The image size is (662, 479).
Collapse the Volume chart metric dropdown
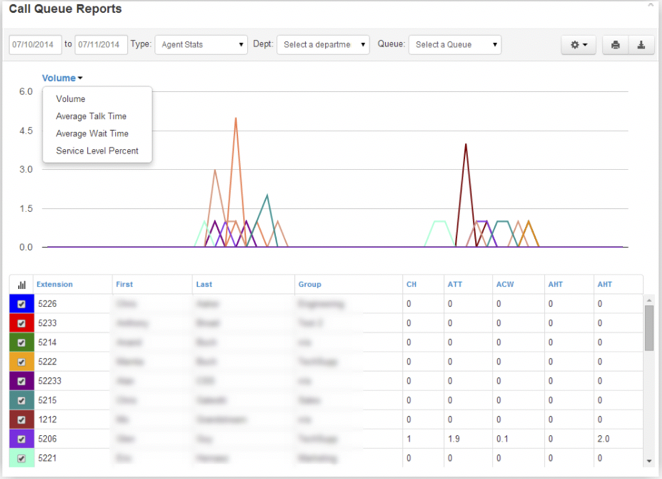click(62, 77)
